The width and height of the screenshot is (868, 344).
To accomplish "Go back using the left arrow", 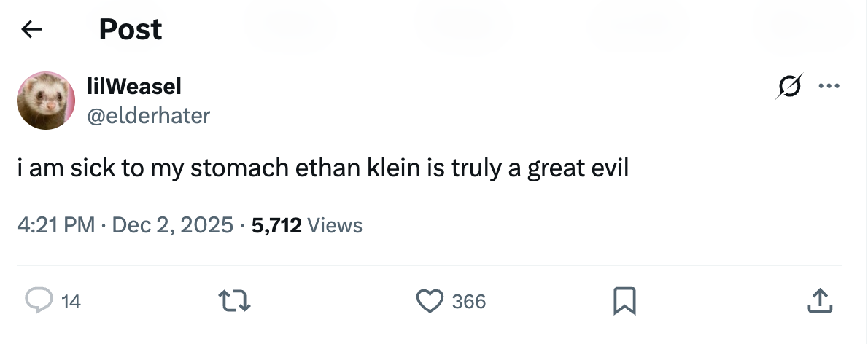I will point(31,29).
